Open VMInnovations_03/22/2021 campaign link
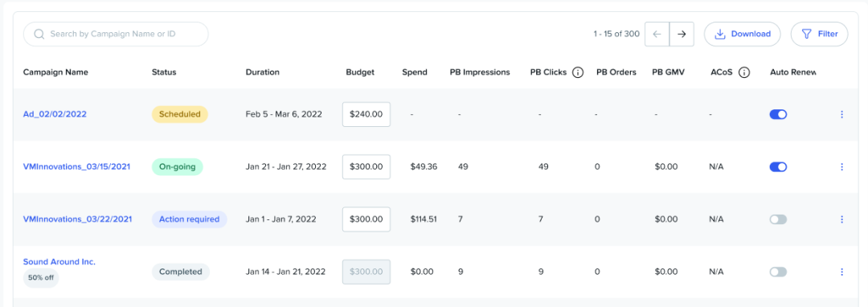Image resolution: width=868 pixels, height=307 pixels. pos(77,219)
